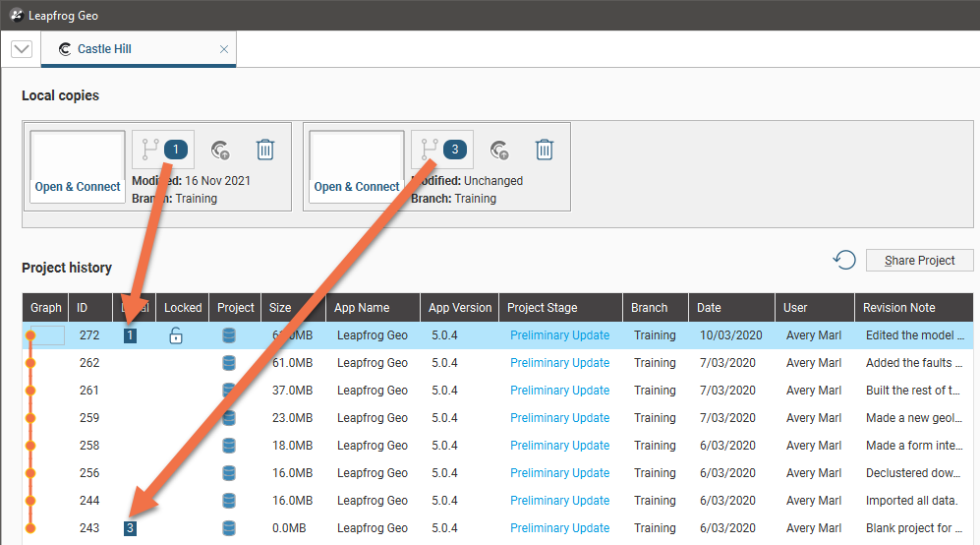Click the local copy 3 marker in row 243
The height and width of the screenshot is (545, 980).
130,528
